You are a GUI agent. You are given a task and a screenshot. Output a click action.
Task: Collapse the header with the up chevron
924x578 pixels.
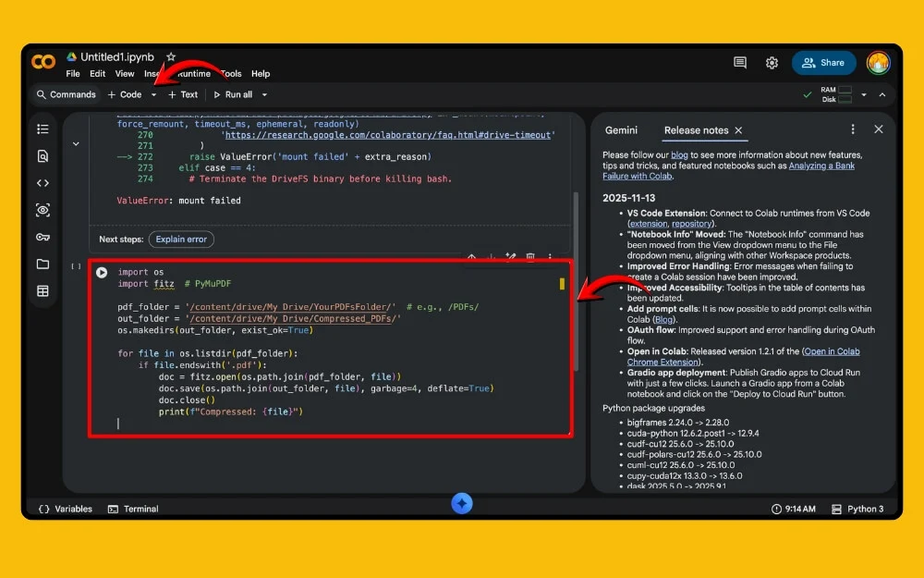[x=882, y=94]
